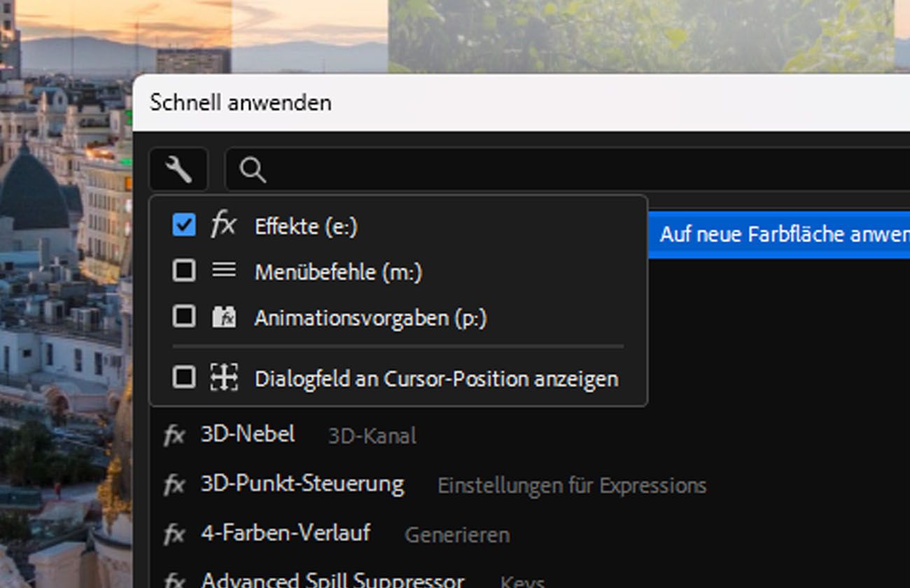Click inside the search input field

coord(560,169)
